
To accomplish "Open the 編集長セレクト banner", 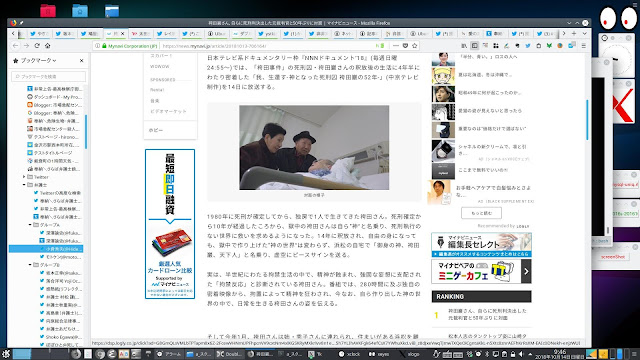I will tap(481, 244).
